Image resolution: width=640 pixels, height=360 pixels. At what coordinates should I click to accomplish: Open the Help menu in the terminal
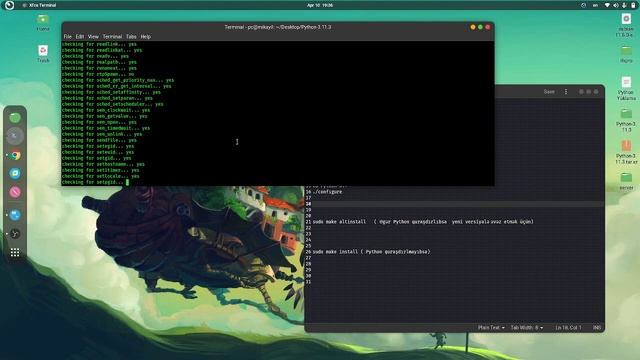click(x=146, y=36)
